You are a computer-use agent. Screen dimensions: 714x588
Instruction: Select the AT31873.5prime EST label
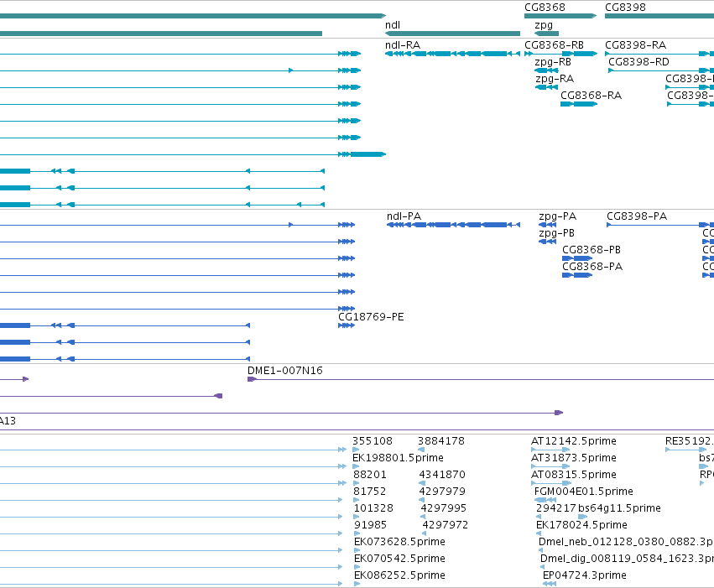574,458
